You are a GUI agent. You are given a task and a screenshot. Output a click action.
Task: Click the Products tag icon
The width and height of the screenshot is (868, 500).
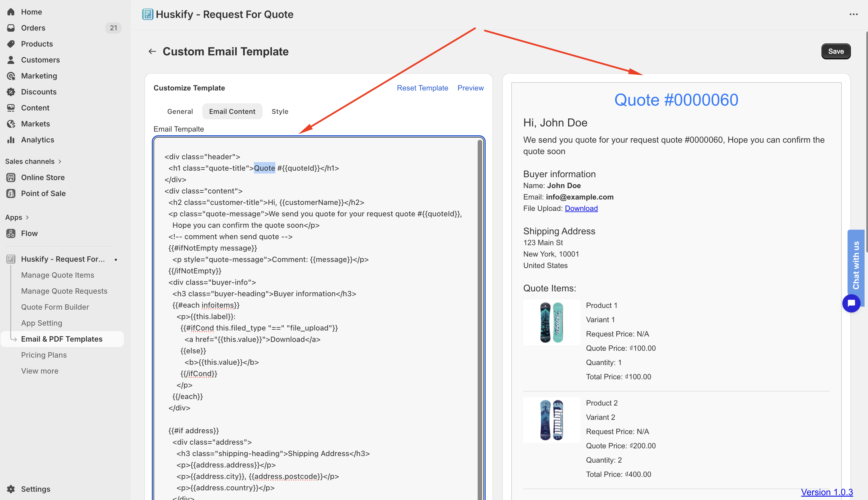11,44
